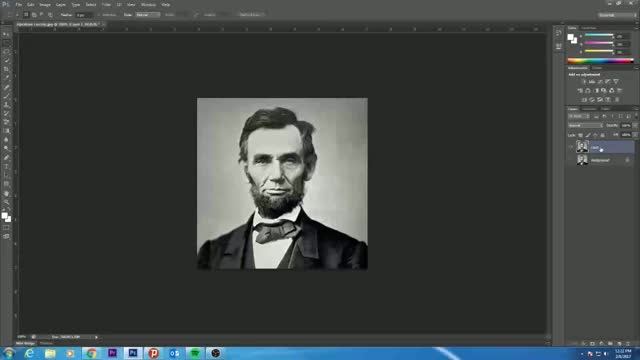Viewport: 640px width, 360px height.
Task: Open the marquee Style dropdown
Action: click(x=147, y=15)
